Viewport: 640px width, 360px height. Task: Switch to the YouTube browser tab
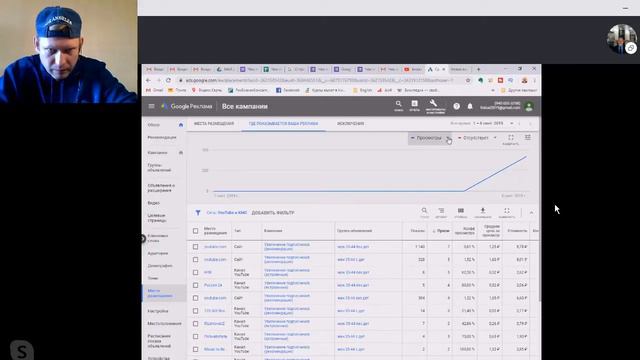tap(413, 69)
